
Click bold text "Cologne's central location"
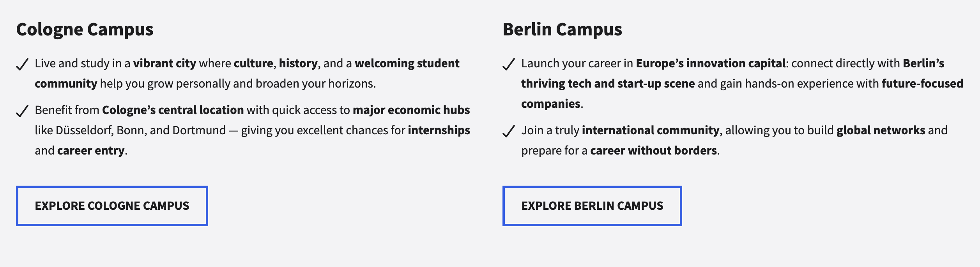coord(173,110)
